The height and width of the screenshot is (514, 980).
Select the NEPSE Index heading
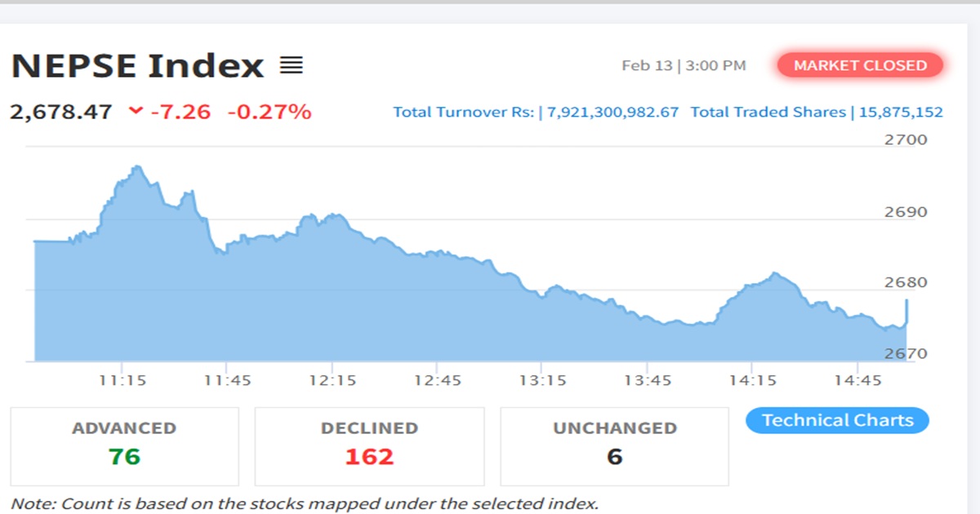coord(138,65)
